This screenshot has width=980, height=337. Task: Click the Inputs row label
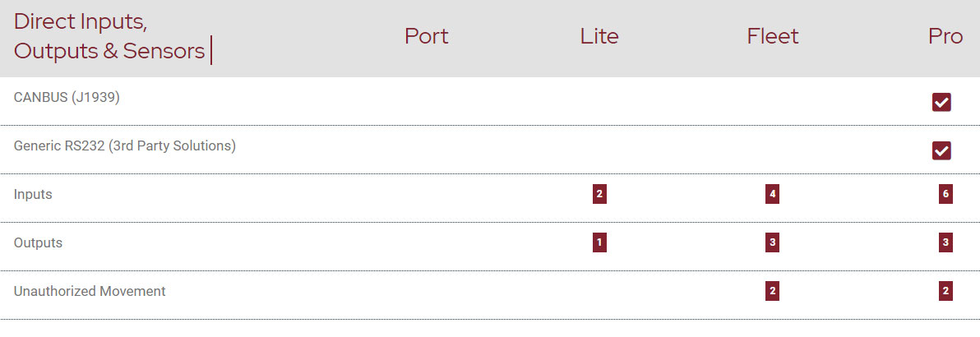point(33,195)
